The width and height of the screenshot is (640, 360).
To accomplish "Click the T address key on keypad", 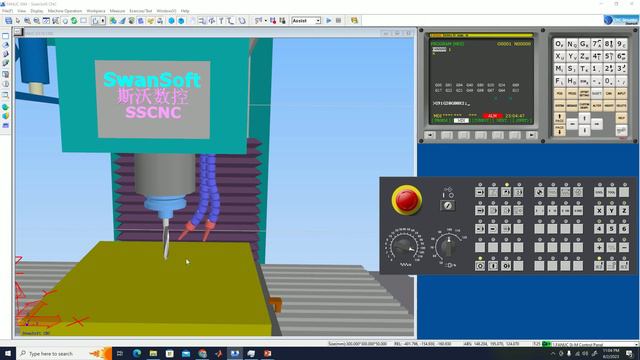I will (x=584, y=68).
